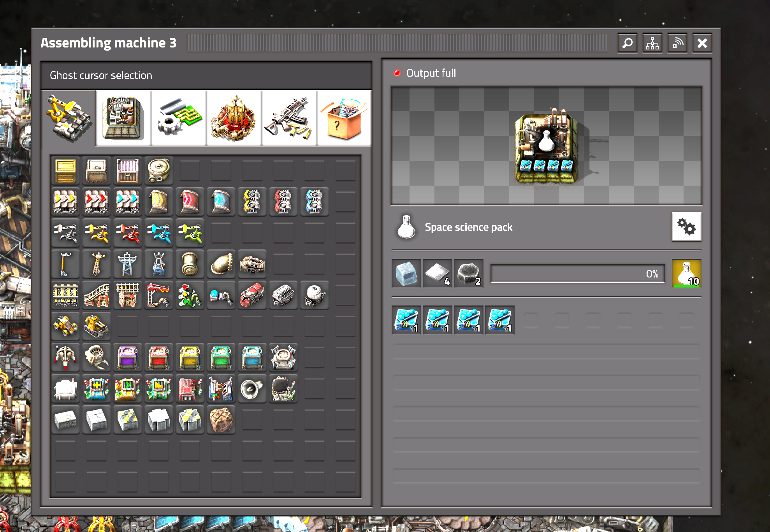Choose the red passive provider chest
The height and width of the screenshot is (532, 770).
coord(159,357)
